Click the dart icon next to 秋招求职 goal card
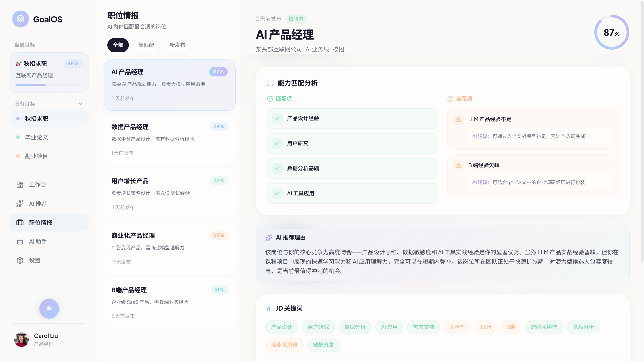The width and height of the screenshot is (644, 362). (x=18, y=64)
